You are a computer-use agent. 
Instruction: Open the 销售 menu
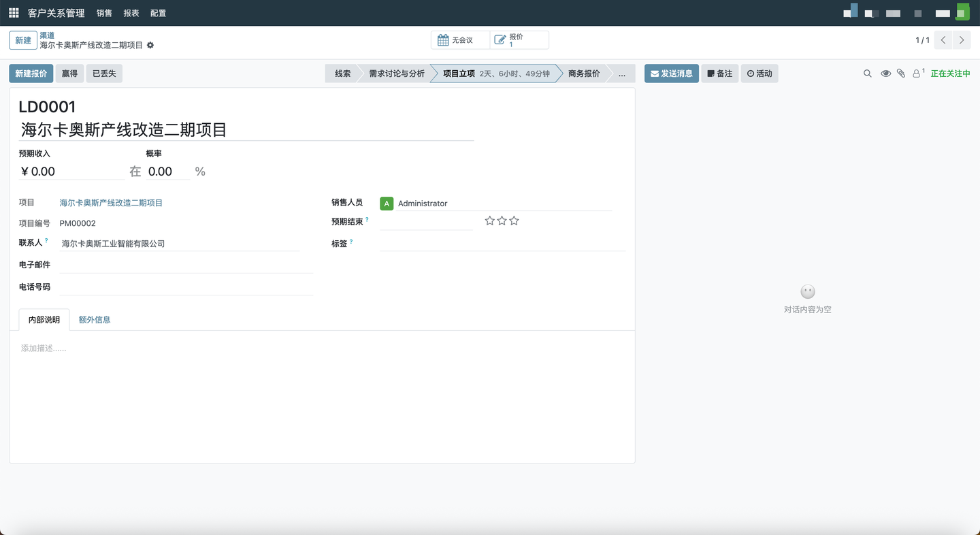[104, 13]
